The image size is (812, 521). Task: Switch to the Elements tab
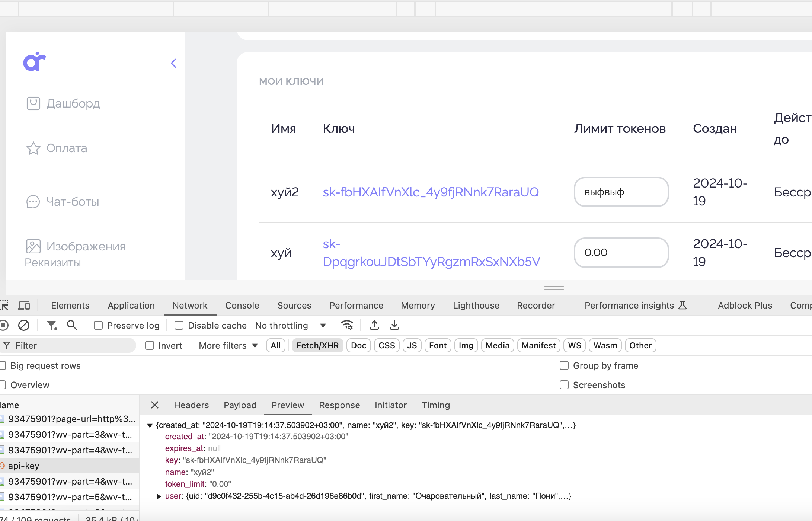[70, 306]
